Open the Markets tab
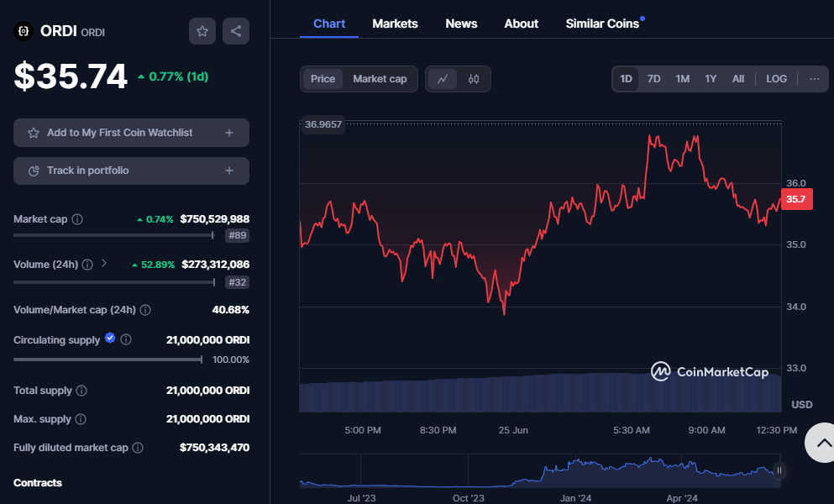Screen dimensions: 834x504 coord(395,24)
